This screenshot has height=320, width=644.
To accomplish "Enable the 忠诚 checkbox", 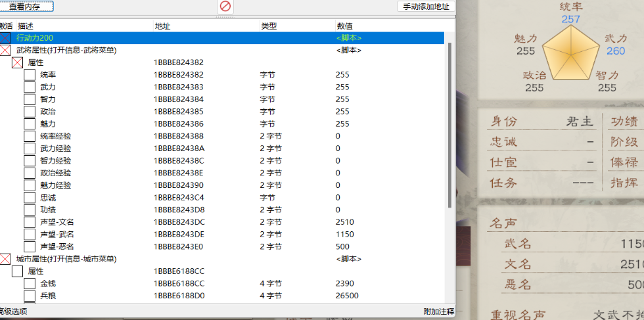I will 30,198.
